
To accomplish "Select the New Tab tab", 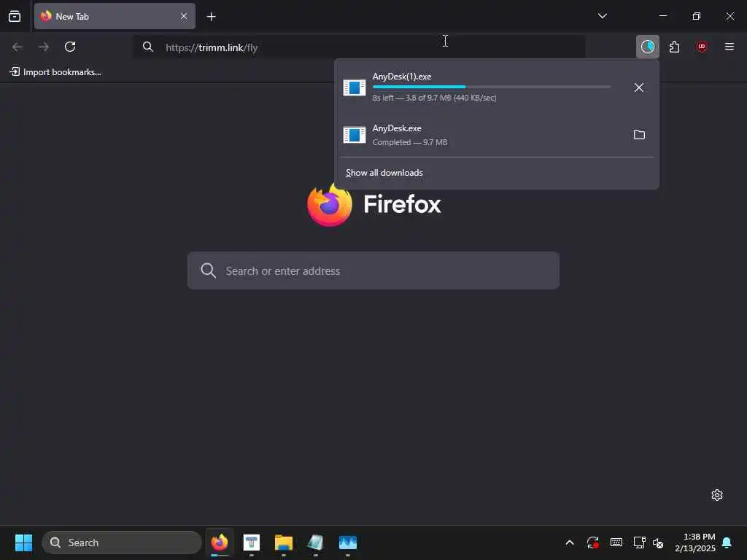I will [x=115, y=16].
